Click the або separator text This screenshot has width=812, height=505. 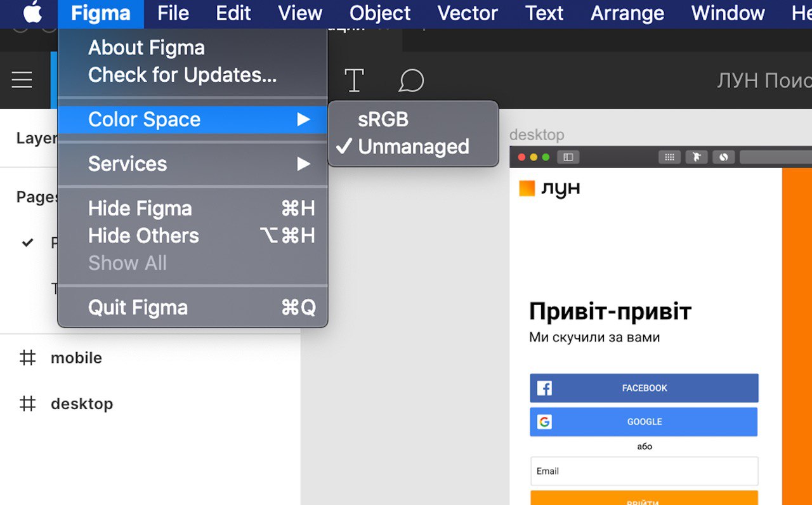pyautogui.click(x=645, y=447)
